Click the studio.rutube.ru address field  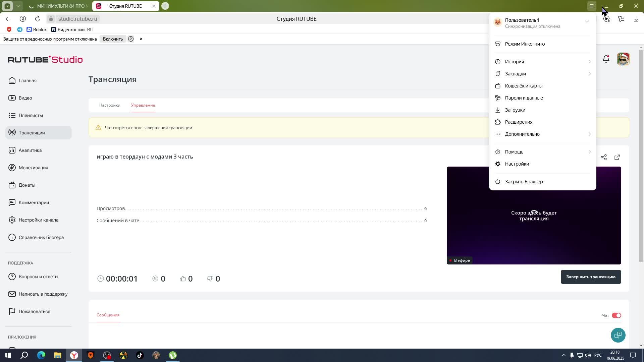coord(78,19)
